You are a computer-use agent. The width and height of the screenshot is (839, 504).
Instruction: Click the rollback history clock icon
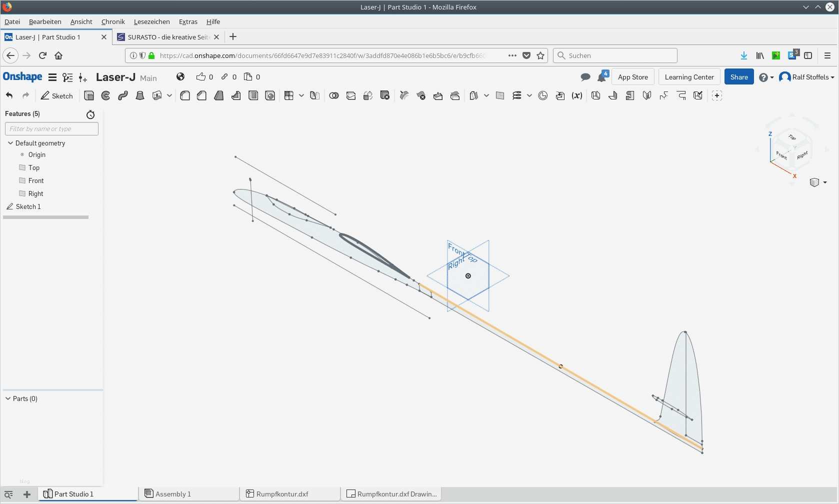coord(90,114)
